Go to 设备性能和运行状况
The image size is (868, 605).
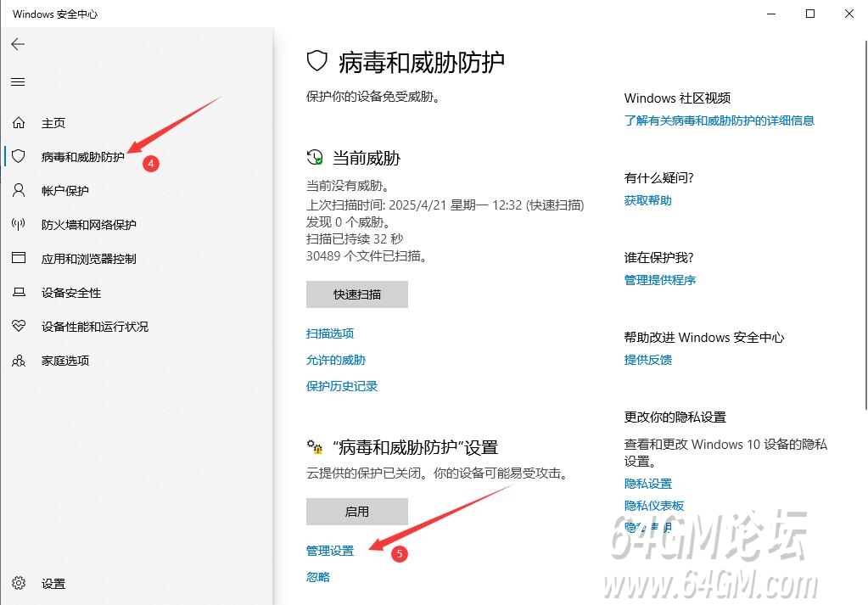pos(95,327)
